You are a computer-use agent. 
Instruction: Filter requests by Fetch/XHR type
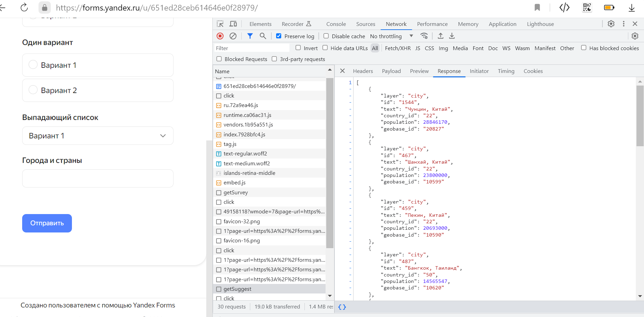pyautogui.click(x=398, y=48)
